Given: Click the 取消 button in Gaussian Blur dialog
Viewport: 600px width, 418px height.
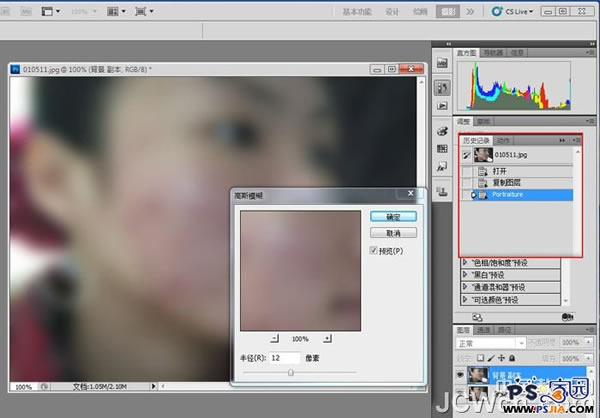Looking at the screenshot, I should [x=393, y=232].
